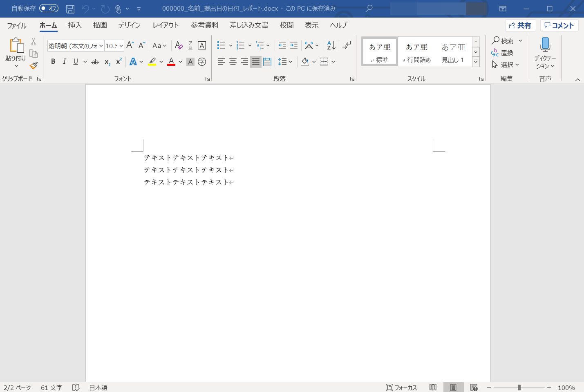This screenshot has width=584, height=392.
Task: Apply subscript formatting
Action: (x=107, y=62)
